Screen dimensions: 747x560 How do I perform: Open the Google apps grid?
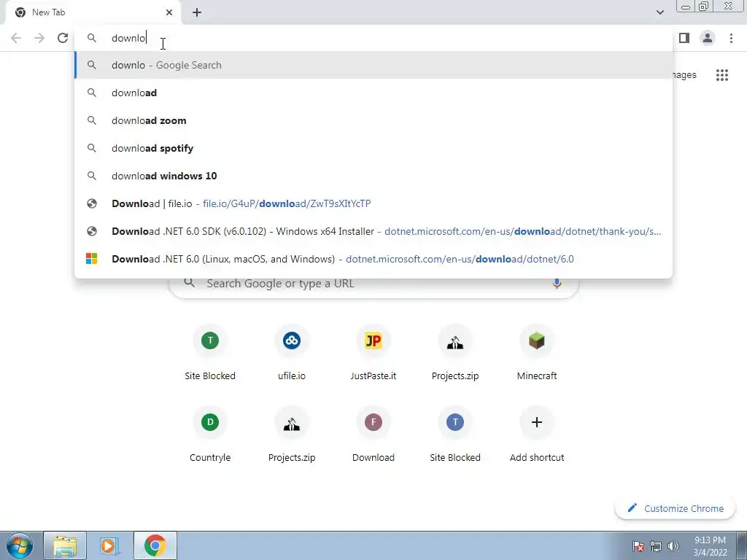click(x=721, y=75)
